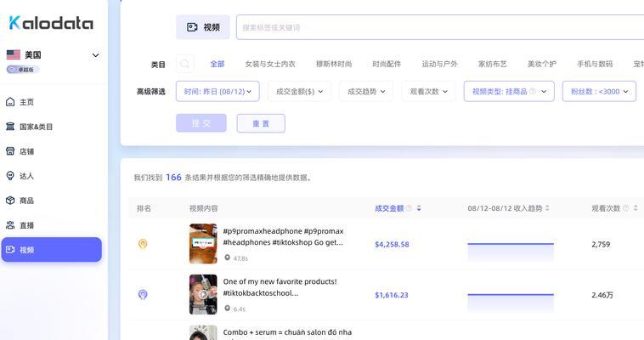Click the 47.8s duration label

coord(240,258)
